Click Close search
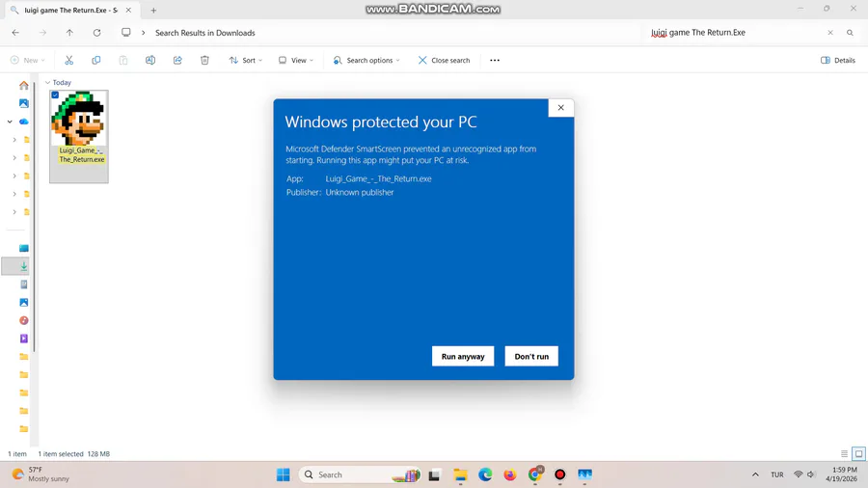This screenshot has width=868, height=488. 444,61
